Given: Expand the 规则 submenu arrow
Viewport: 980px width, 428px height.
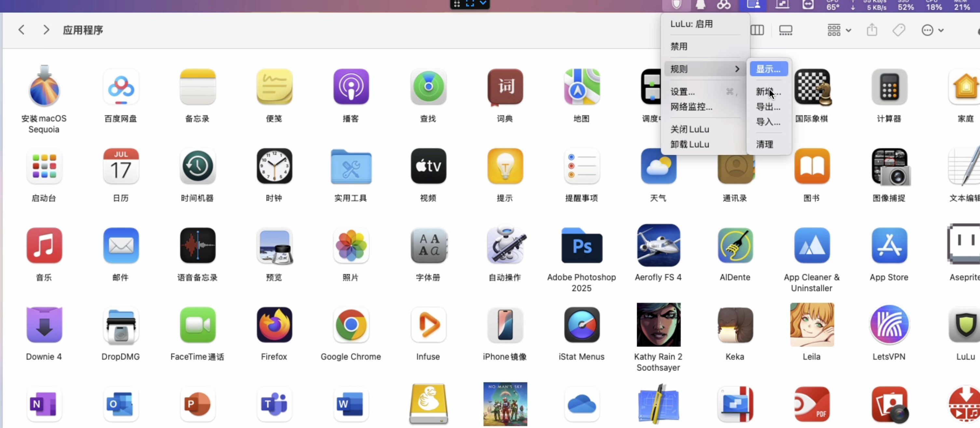Looking at the screenshot, I should pos(737,69).
